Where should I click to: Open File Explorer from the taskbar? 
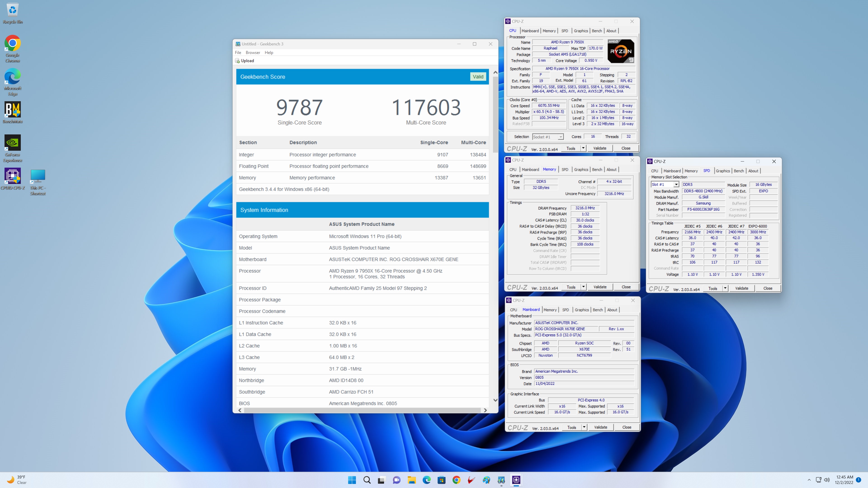[411, 480]
